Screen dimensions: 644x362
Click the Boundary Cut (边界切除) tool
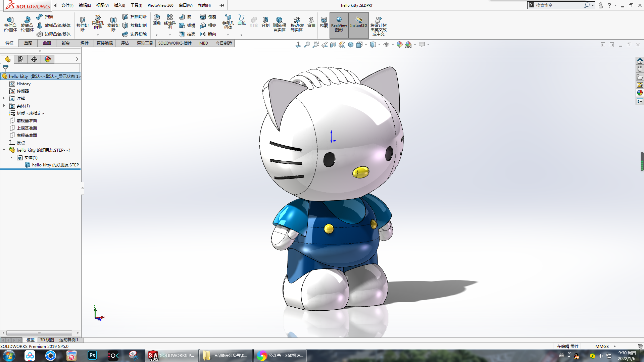click(x=135, y=34)
